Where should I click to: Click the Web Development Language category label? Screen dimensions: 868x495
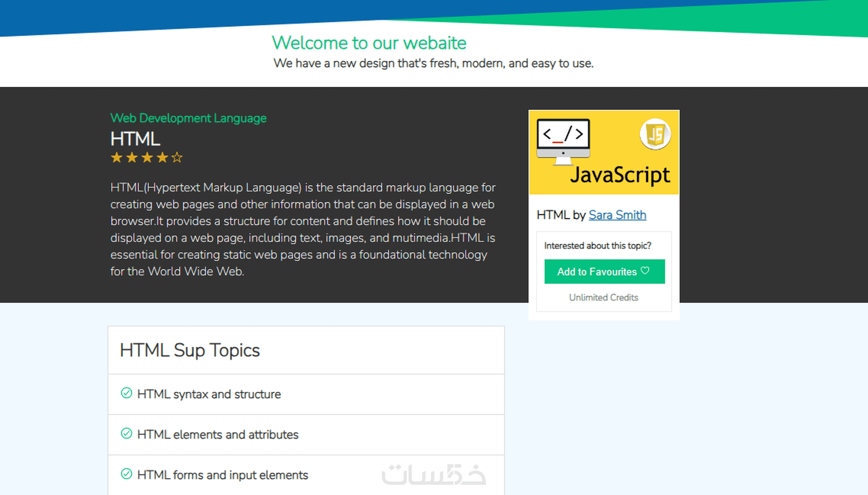click(188, 118)
